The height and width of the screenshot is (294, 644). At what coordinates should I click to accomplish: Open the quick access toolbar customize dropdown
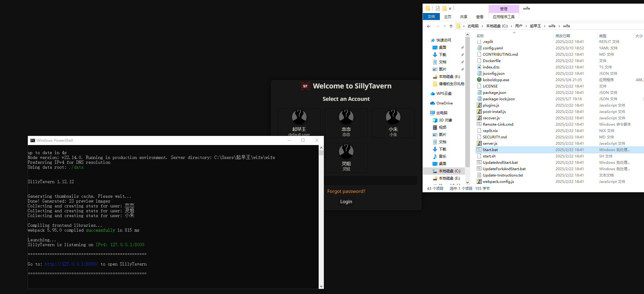click(450, 9)
